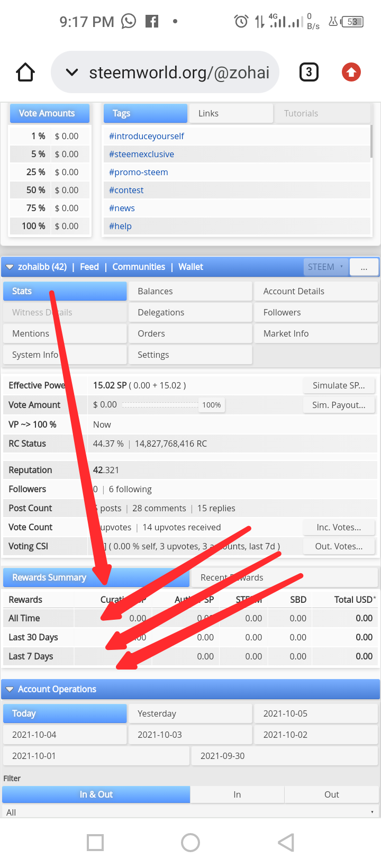The image size is (381, 868).
Task: Click the Sim. Payout... button
Action: (339, 405)
